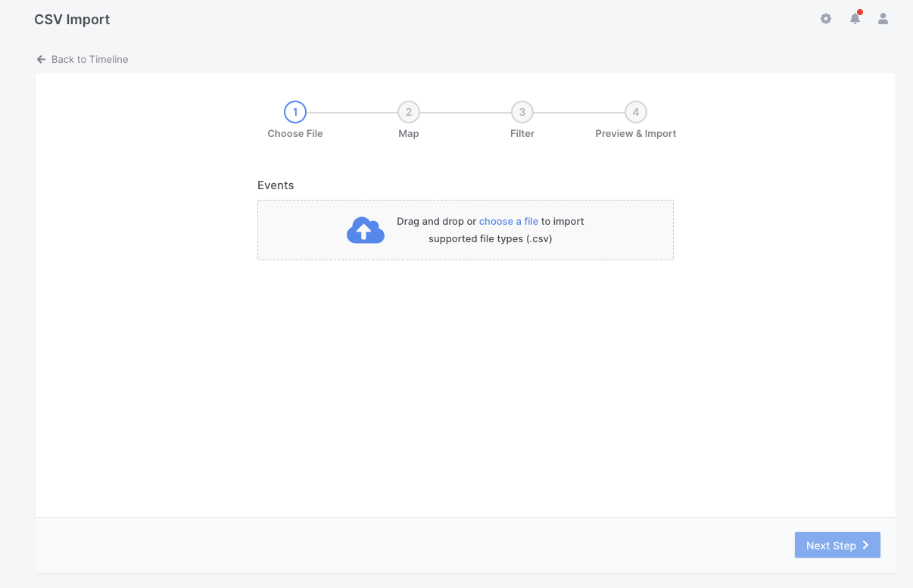The width and height of the screenshot is (913, 588).
Task: Click the Events section label
Action: tap(276, 185)
